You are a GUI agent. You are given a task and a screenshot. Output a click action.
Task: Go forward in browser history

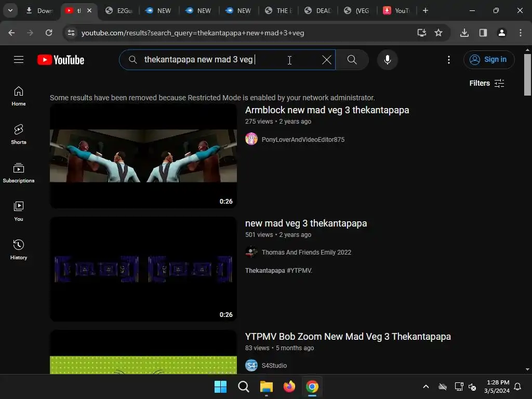[30, 33]
